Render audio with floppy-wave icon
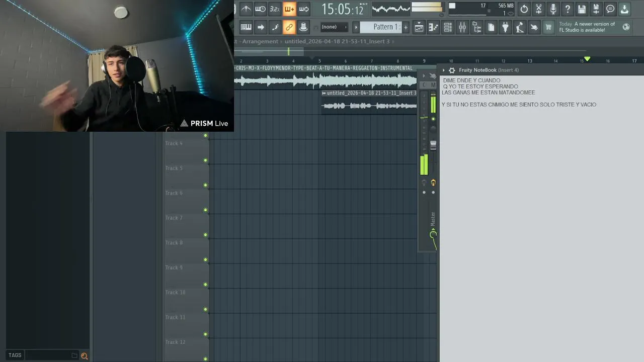 [x=596, y=9]
